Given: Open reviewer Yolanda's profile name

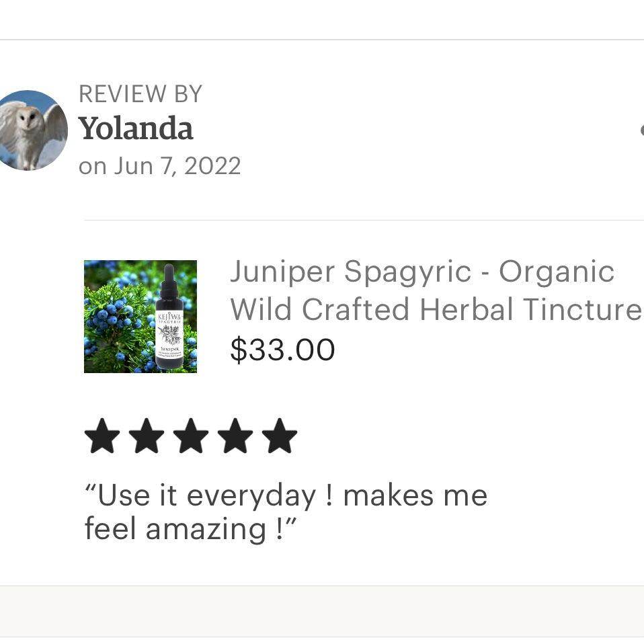Looking at the screenshot, I should click(136, 129).
